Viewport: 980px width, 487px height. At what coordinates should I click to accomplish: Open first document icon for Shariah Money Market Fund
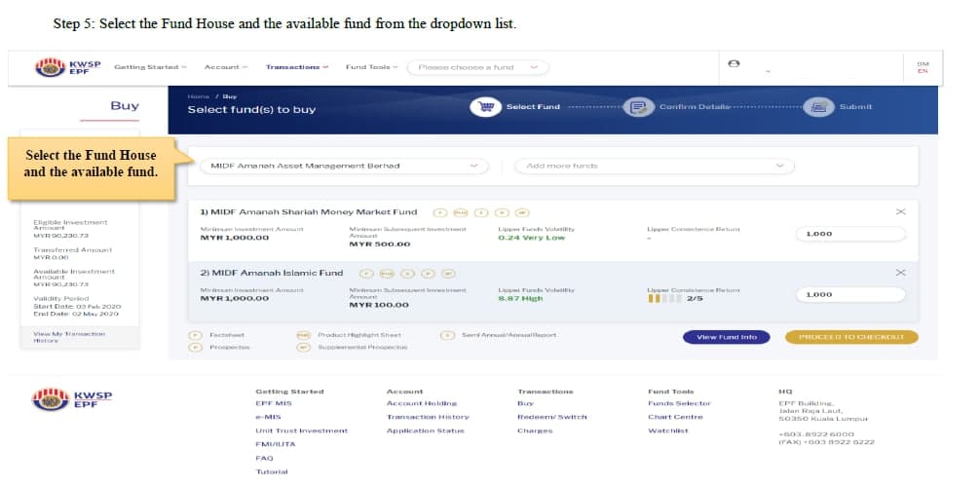(440, 212)
